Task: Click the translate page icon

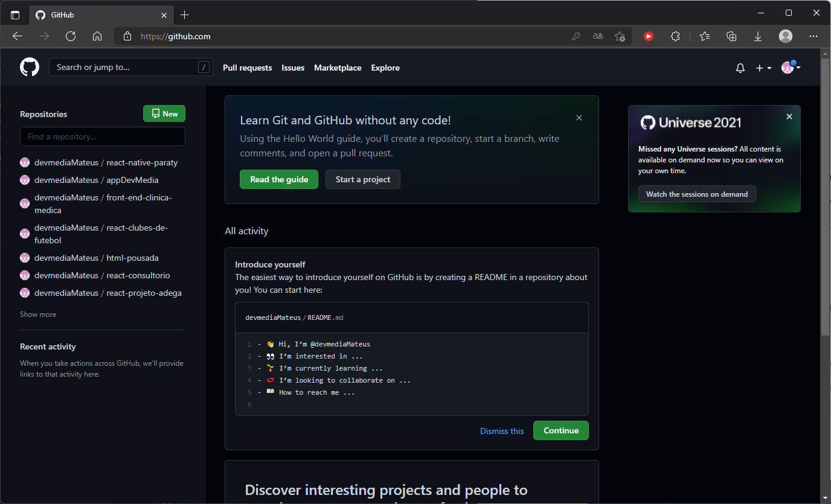Action: [x=598, y=36]
